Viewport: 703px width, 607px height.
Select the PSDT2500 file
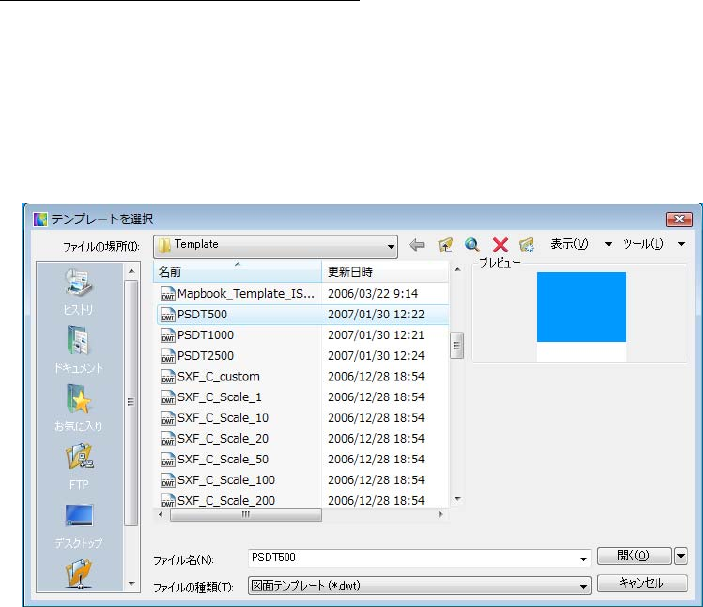(205, 356)
